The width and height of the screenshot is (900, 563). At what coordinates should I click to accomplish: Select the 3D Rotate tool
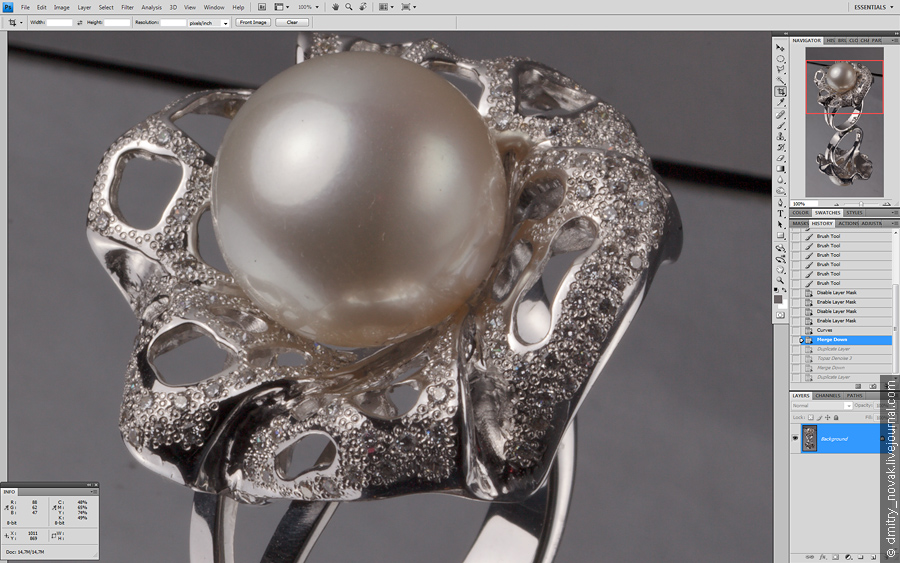click(780, 248)
